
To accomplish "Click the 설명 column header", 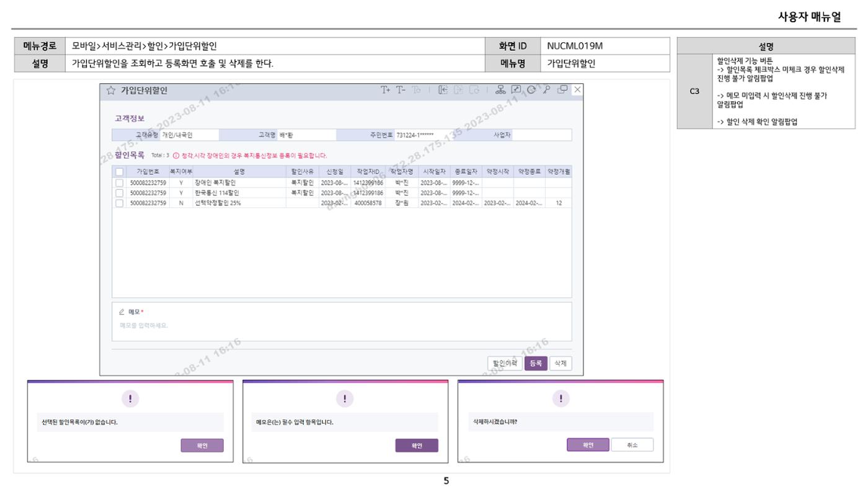I will coord(239,171).
